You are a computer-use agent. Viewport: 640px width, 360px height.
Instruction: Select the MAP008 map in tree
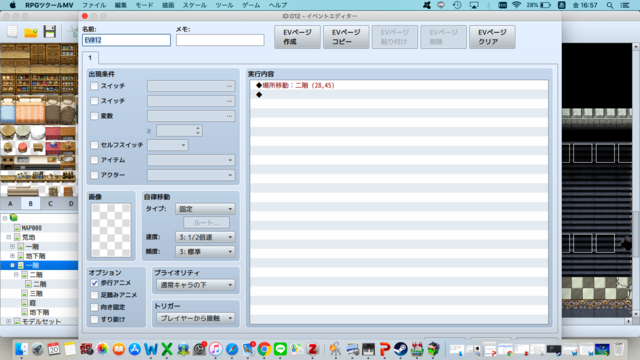point(31,228)
